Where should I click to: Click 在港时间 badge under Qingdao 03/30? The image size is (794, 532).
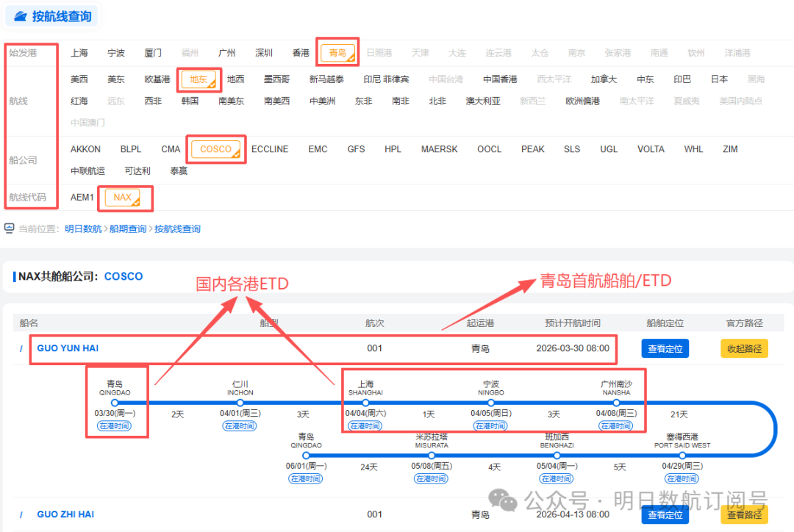[x=115, y=426]
